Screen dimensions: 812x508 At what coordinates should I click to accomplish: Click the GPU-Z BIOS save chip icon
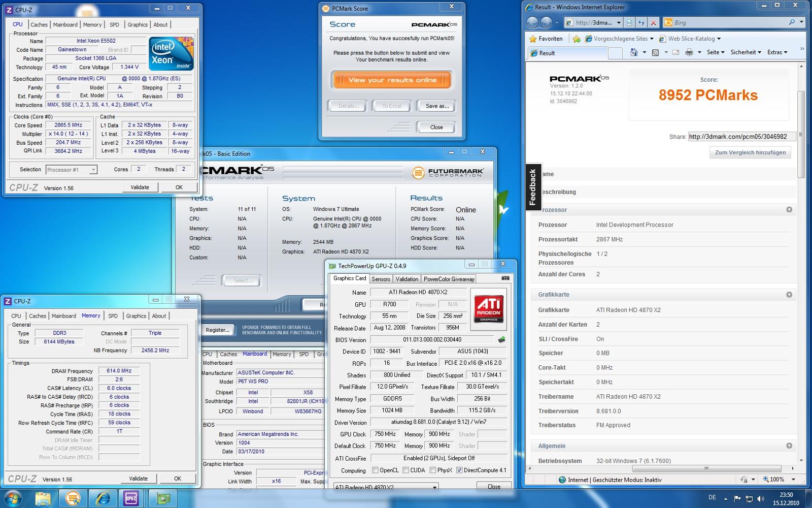click(x=502, y=339)
